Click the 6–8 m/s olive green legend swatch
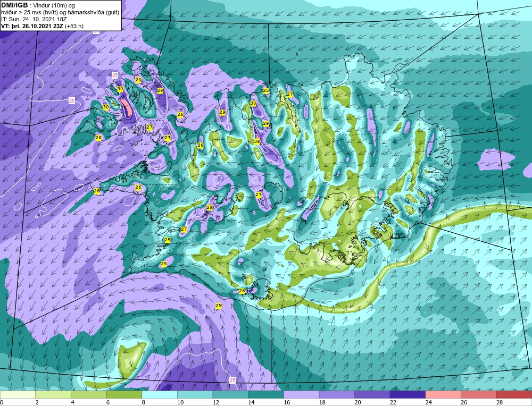This screenshot has width=532, height=406. (x=124, y=395)
